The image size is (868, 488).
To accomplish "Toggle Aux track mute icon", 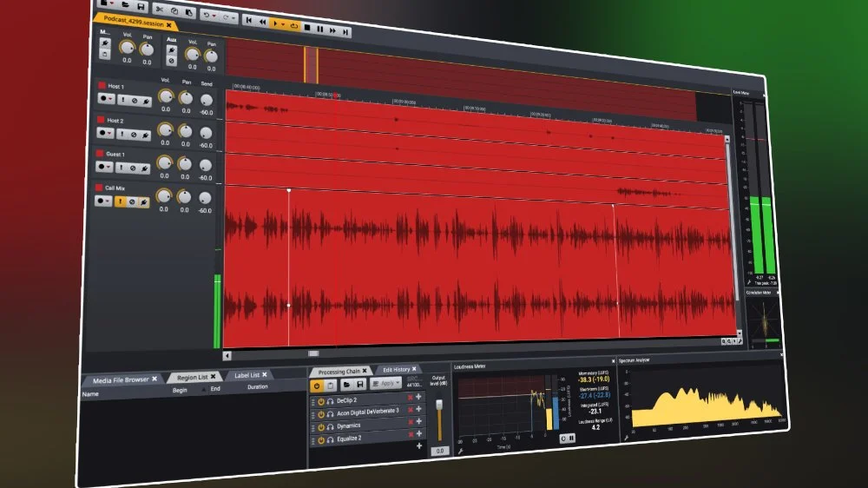I will (171, 61).
